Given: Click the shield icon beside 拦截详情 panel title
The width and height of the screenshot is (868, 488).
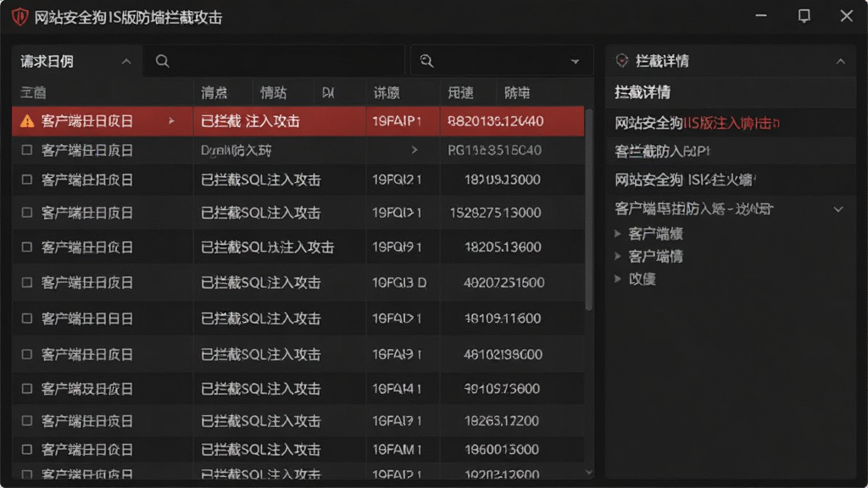Looking at the screenshot, I should click(x=622, y=61).
